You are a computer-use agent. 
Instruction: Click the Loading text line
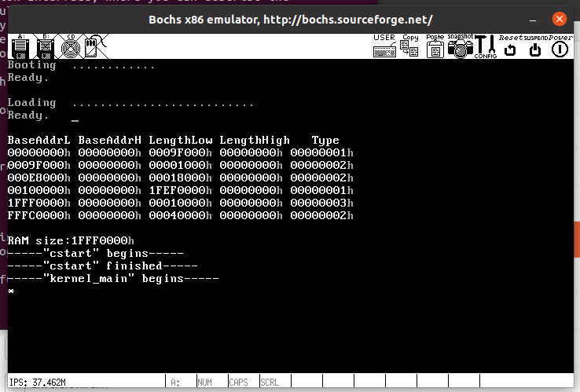coord(130,103)
